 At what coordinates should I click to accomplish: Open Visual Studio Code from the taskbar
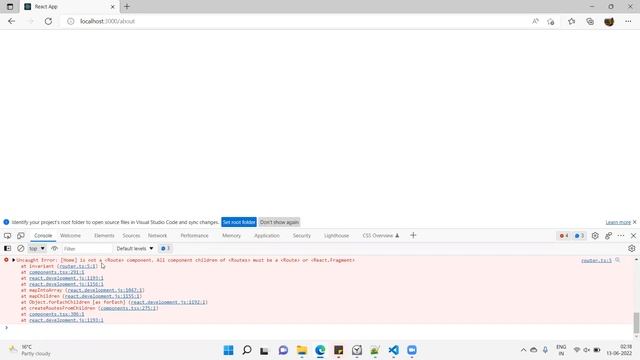[x=393, y=350]
